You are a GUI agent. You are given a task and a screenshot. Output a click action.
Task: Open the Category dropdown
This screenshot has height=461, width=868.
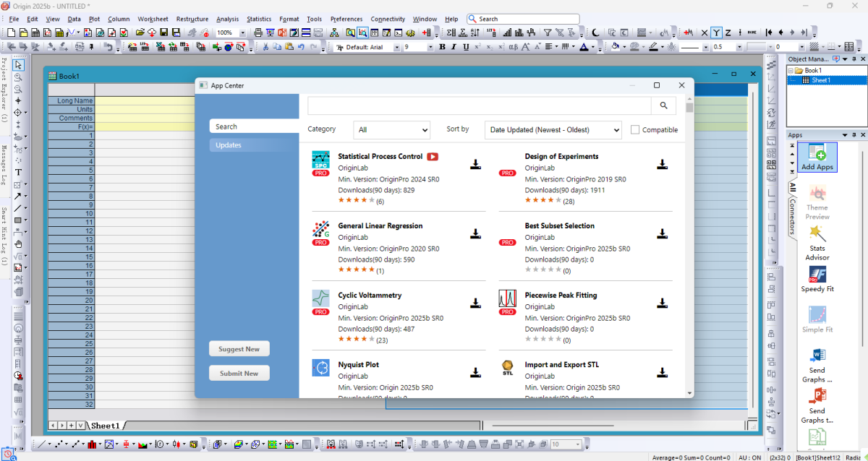(391, 130)
